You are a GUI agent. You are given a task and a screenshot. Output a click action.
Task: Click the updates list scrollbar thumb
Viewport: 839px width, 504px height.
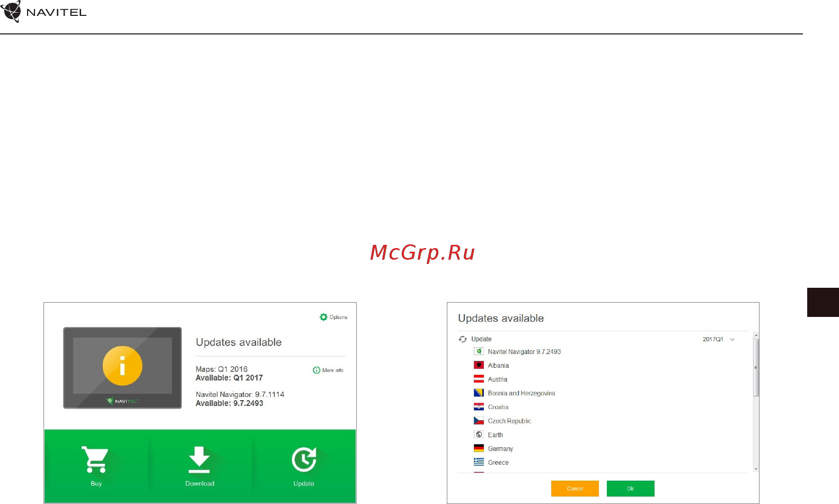click(x=756, y=367)
